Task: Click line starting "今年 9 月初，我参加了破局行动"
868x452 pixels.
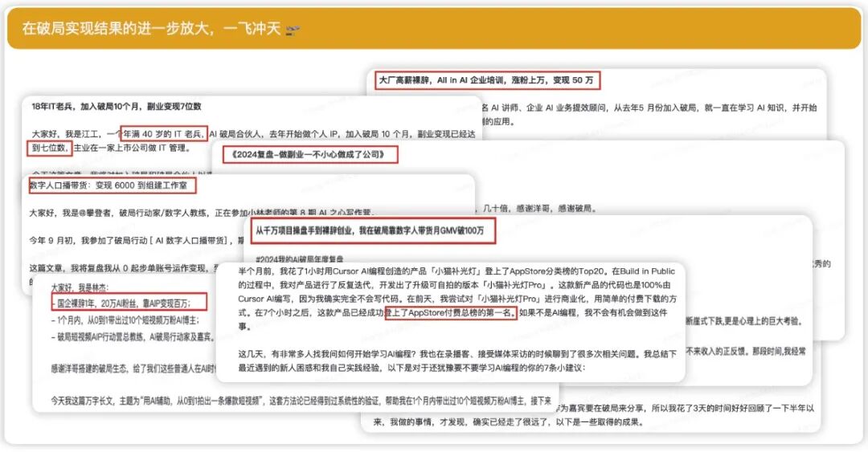Action: pyautogui.click(x=137, y=240)
